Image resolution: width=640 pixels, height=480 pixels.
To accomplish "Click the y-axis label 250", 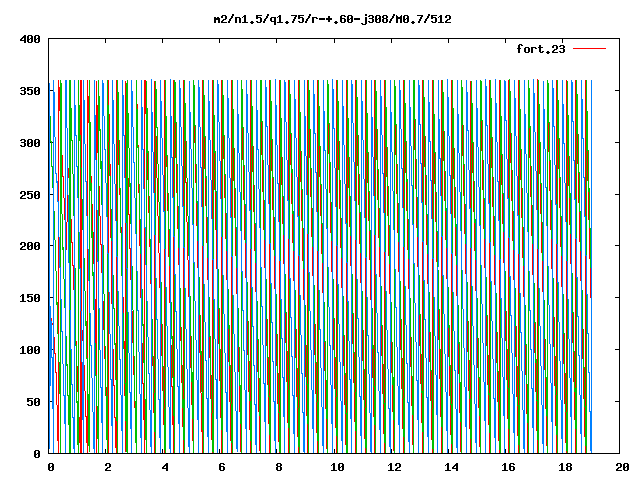I will click(30, 195).
